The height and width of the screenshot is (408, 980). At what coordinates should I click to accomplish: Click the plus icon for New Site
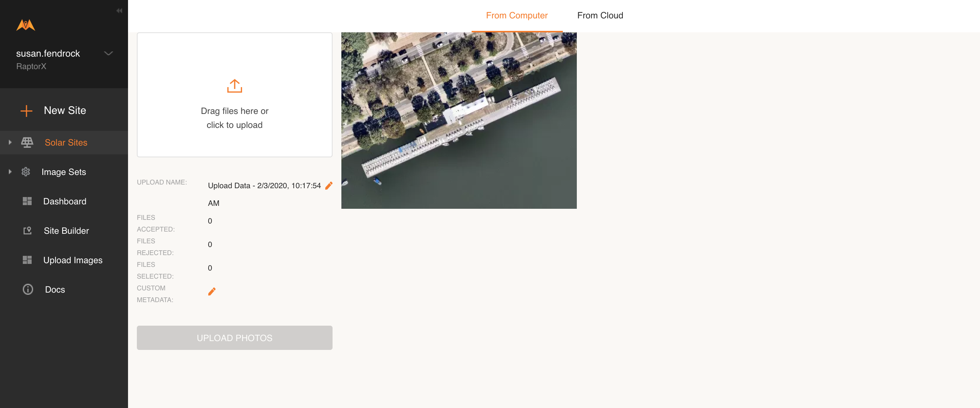26,111
